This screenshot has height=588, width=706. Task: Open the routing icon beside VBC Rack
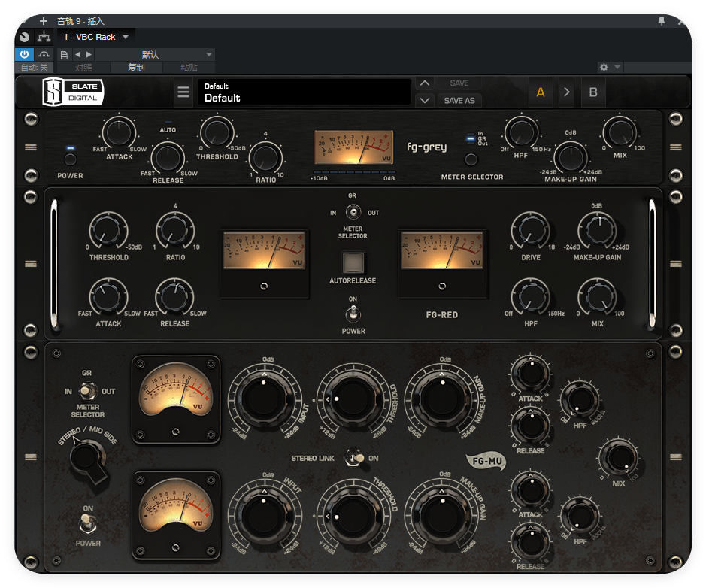click(44, 37)
